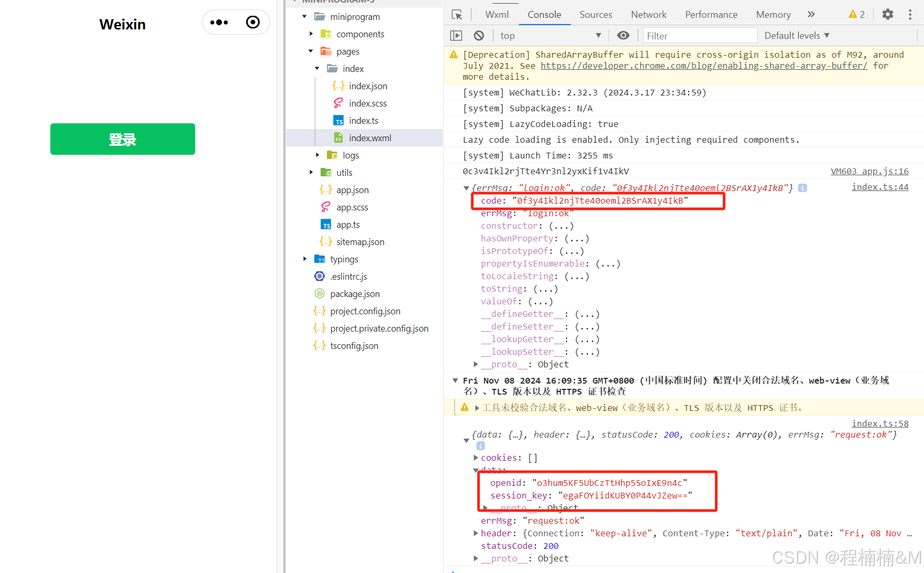Clear the console output
The image size is (924, 573).
[x=479, y=35]
